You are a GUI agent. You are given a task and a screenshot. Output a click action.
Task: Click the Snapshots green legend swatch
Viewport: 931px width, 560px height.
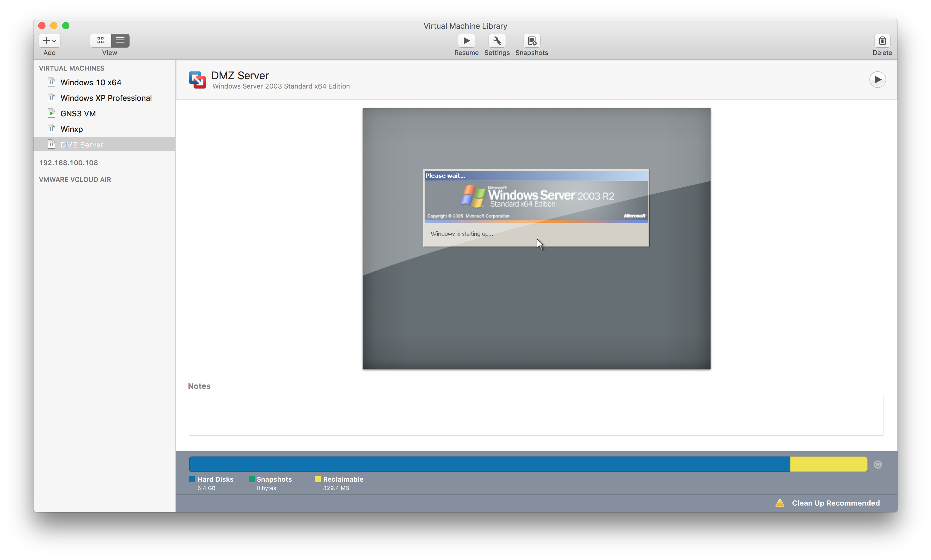[251, 479]
